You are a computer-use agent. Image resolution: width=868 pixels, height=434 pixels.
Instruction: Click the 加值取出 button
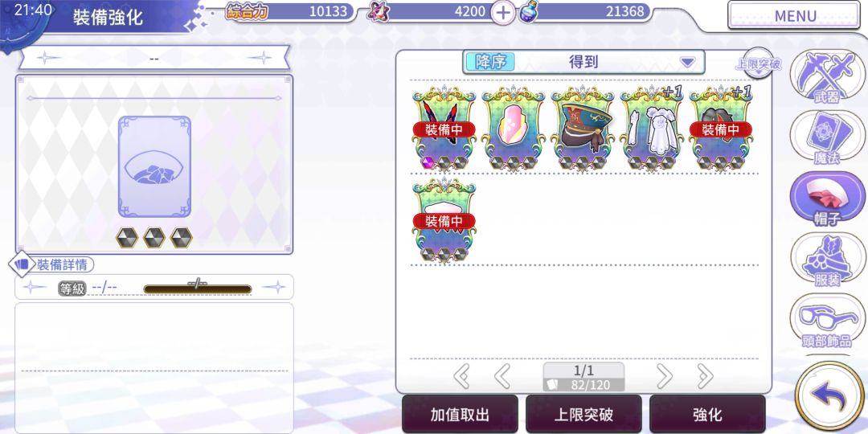pos(460,414)
